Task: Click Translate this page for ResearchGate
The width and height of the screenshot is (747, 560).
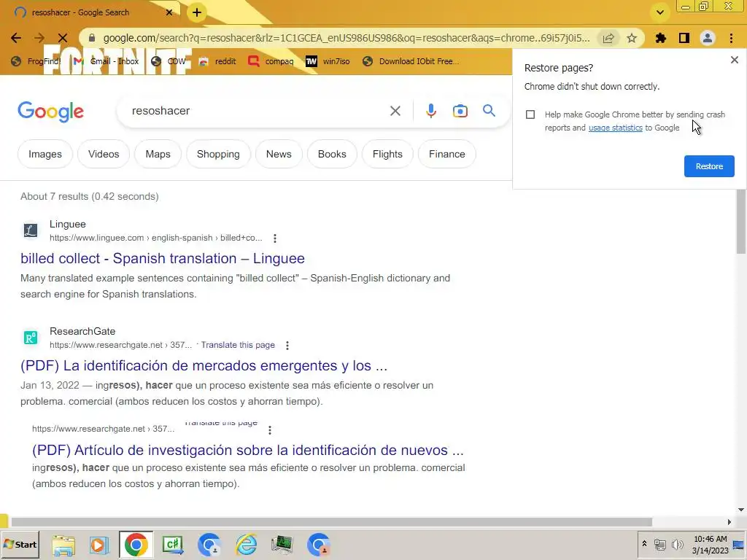Action: [x=238, y=345]
